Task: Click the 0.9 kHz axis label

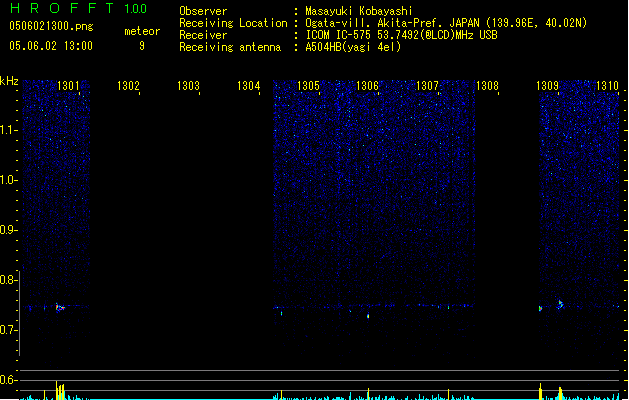Action: (x=9, y=230)
